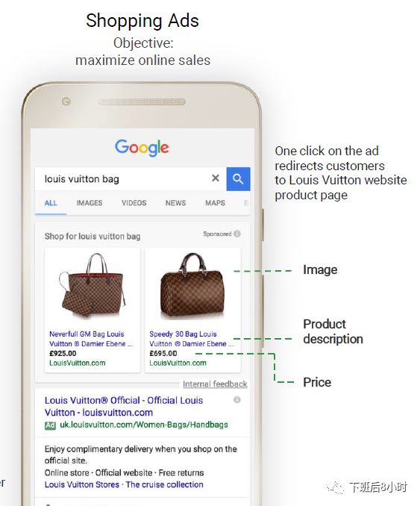420x506 pixels.
Task: Click the Internal feedback link
Action: pos(215,384)
